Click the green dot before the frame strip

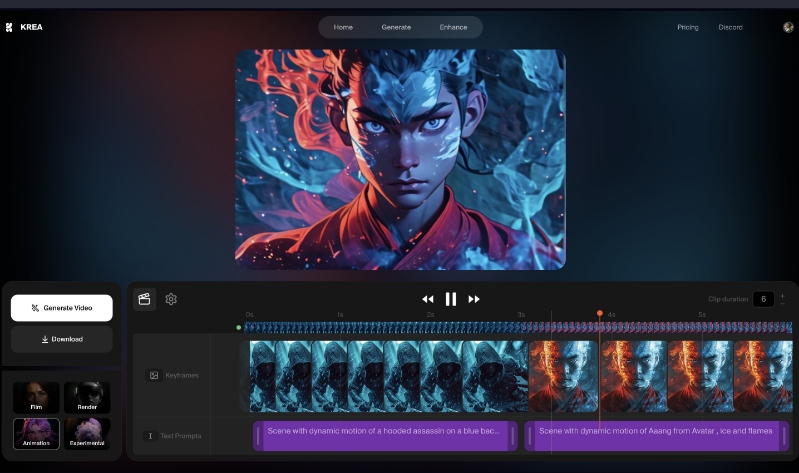click(238, 327)
